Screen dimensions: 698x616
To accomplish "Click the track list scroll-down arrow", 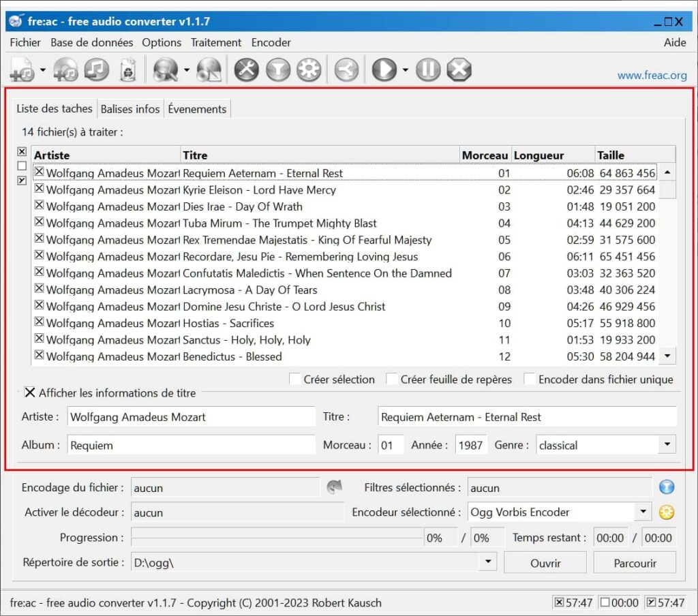I will (667, 356).
